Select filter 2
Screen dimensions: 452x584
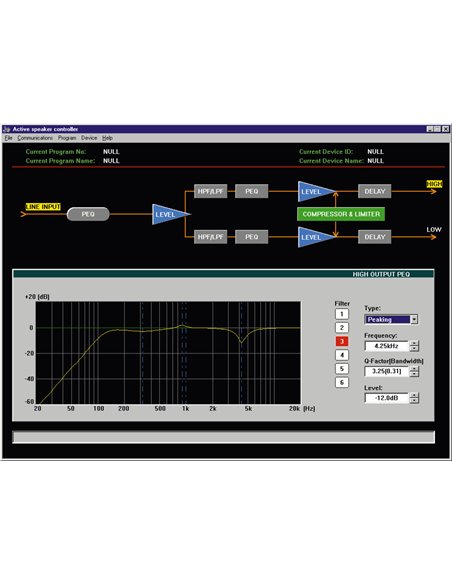342,328
